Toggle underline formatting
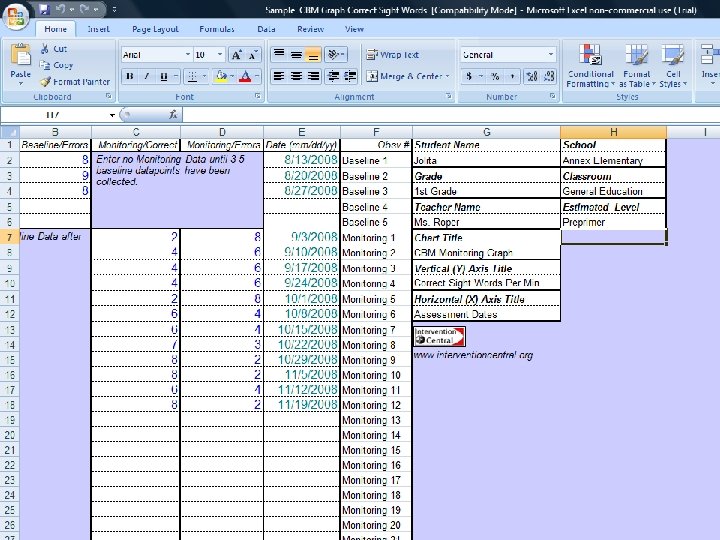Screen dimensions: 720x540 click(164, 77)
